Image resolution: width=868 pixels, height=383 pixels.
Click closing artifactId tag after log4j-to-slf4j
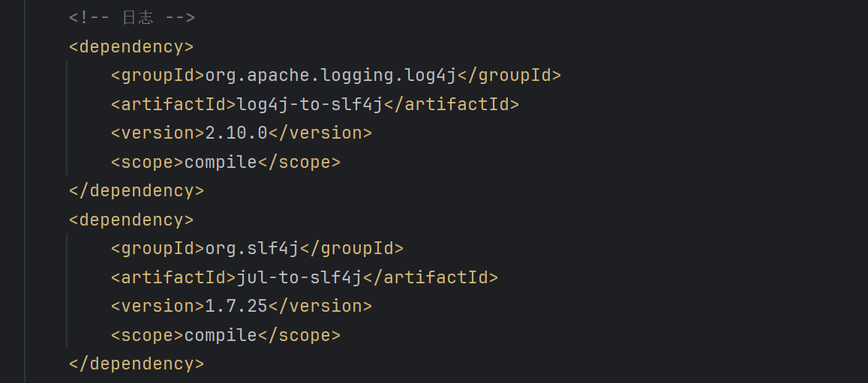452,104
